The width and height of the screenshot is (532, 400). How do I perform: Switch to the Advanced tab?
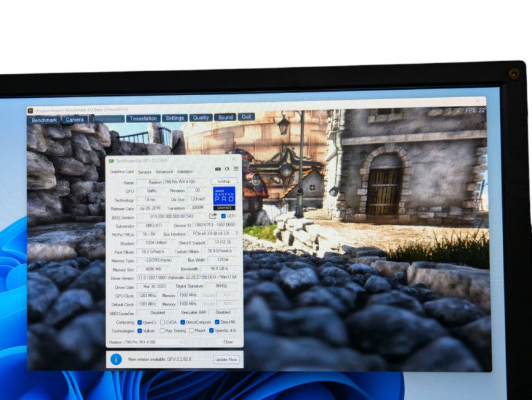coord(164,172)
